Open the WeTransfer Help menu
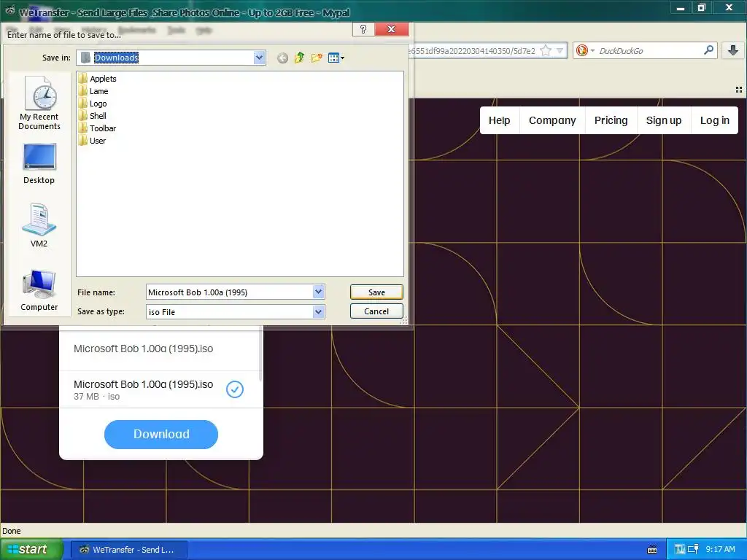 click(499, 120)
